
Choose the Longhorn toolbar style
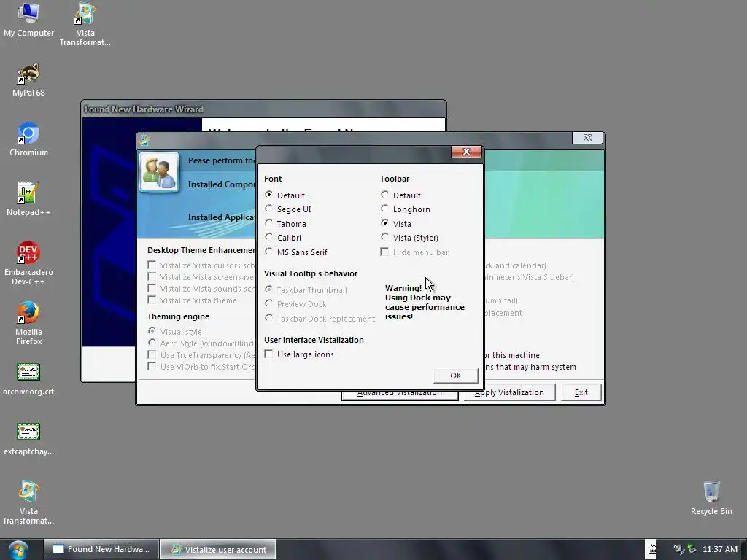[x=406, y=209]
